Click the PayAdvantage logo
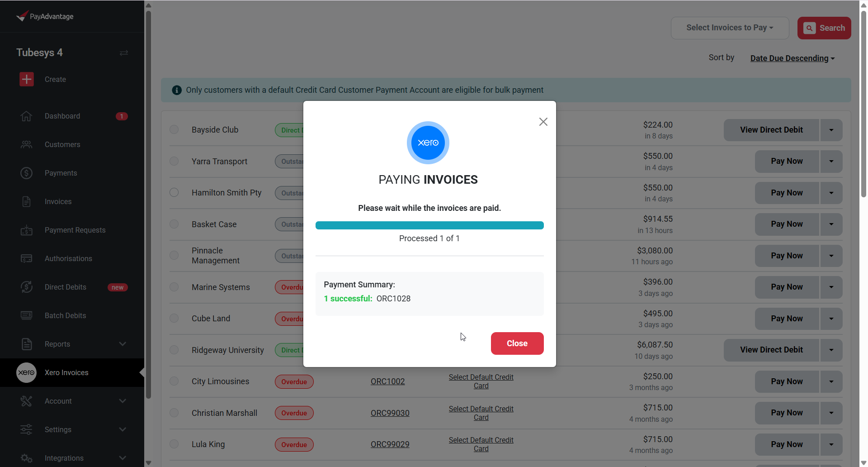Screen dimensions: 868x467 45,16
